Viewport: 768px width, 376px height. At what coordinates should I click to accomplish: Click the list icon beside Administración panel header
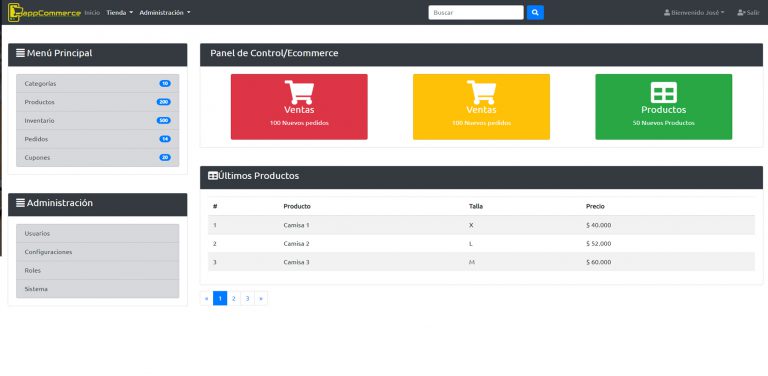coord(21,203)
